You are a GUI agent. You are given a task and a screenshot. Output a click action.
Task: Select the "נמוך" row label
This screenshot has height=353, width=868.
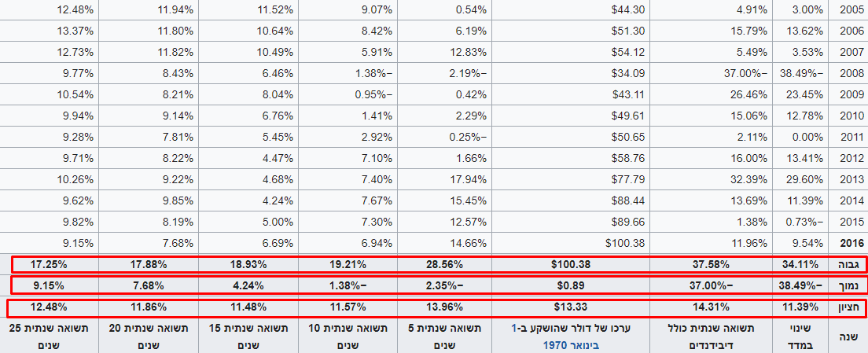pos(848,285)
